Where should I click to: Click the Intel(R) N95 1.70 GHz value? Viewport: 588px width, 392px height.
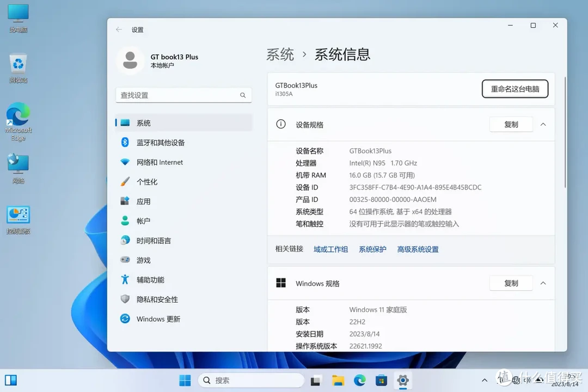(383, 163)
